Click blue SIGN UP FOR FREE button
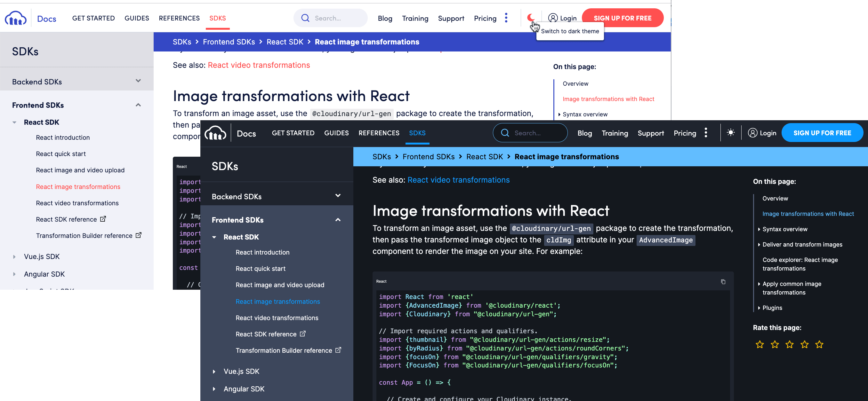This screenshot has width=868, height=401. (x=822, y=133)
